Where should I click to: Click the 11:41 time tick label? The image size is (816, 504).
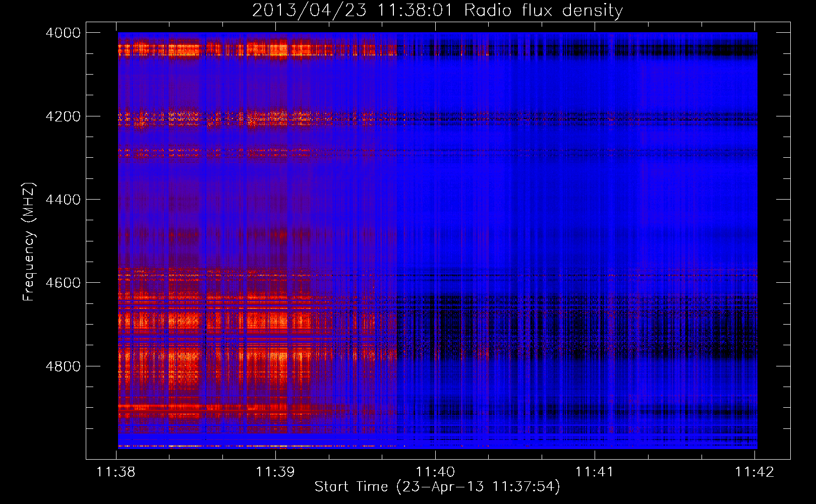595,472
